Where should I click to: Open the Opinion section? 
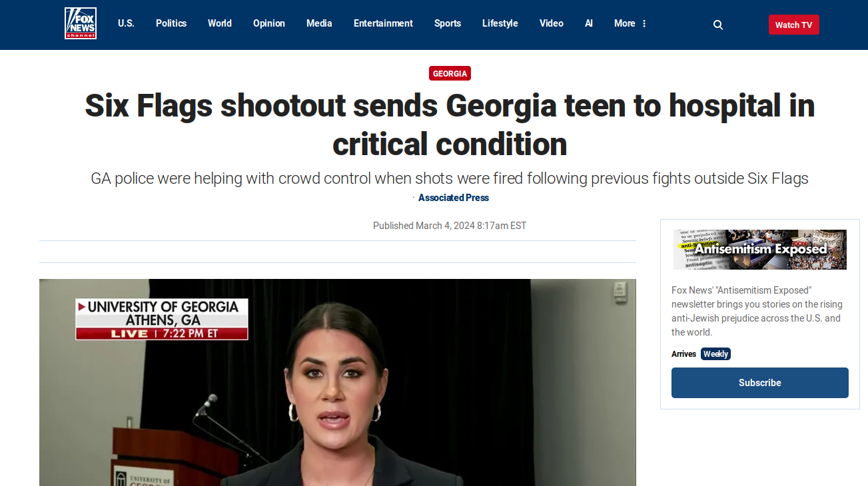point(269,23)
